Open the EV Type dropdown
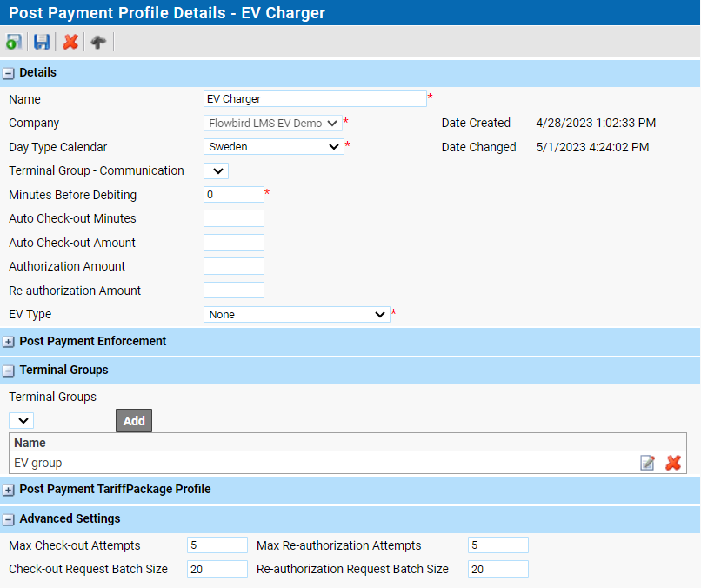Screen dimensions: 701x588 (x=297, y=314)
